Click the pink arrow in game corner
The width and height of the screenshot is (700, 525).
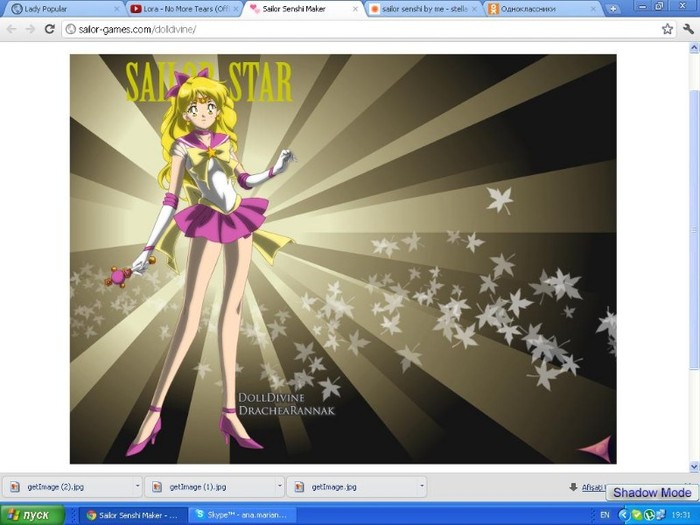pos(596,448)
